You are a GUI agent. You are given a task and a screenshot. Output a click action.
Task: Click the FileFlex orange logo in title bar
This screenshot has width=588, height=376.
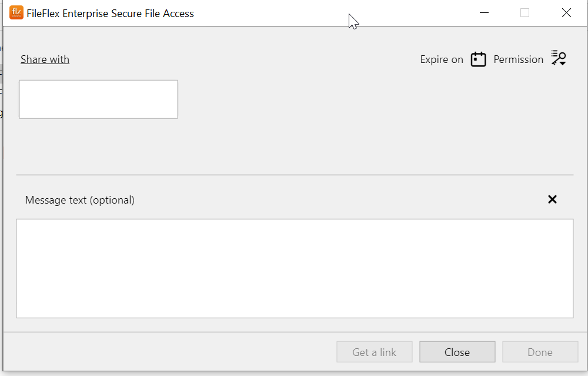click(16, 13)
